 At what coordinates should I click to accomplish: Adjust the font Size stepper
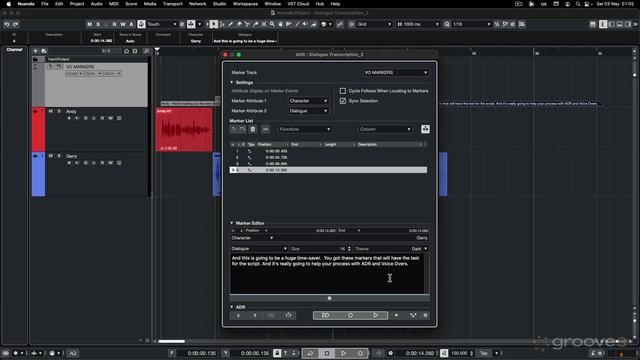(x=349, y=249)
